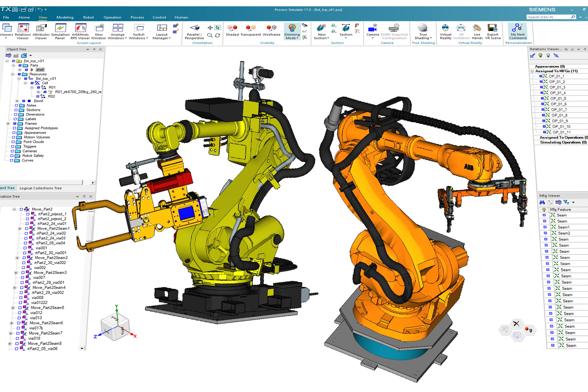
Task: Open a New Window
Action: pos(99,32)
